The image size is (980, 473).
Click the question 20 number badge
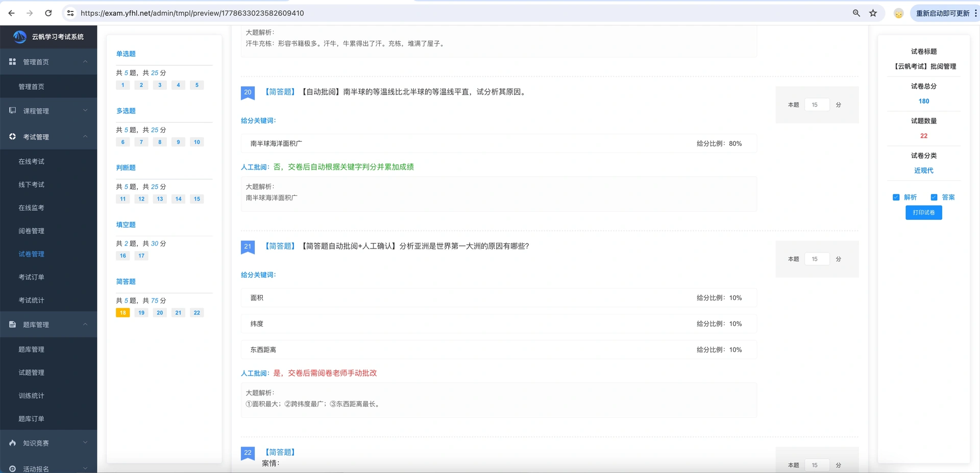click(248, 92)
